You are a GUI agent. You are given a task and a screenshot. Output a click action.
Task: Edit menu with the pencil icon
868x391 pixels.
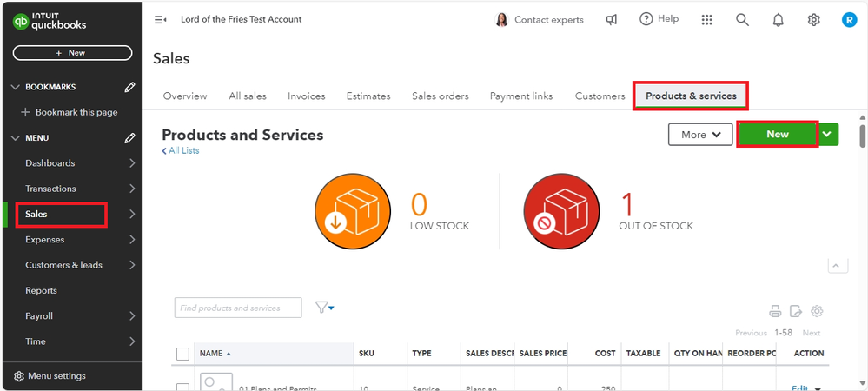point(129,138)
